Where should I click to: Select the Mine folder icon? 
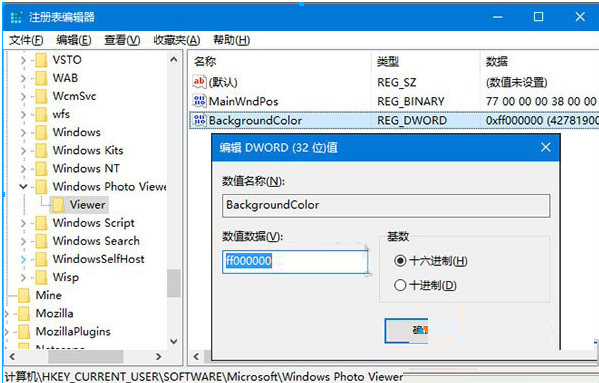point(24,296)
